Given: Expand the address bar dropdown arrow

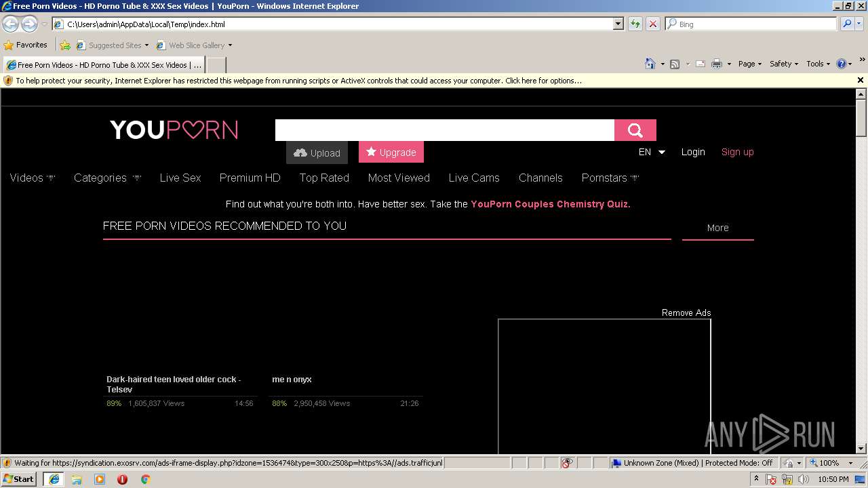Looking at the screenshot, I should [x=618, y=24].
